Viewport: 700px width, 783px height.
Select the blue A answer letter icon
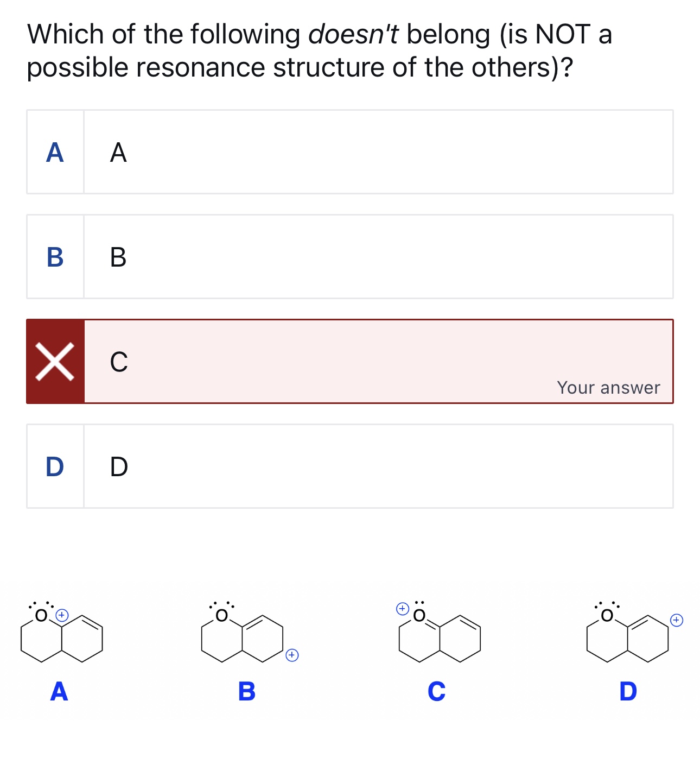pyautogui.click(x=54, y=153)
